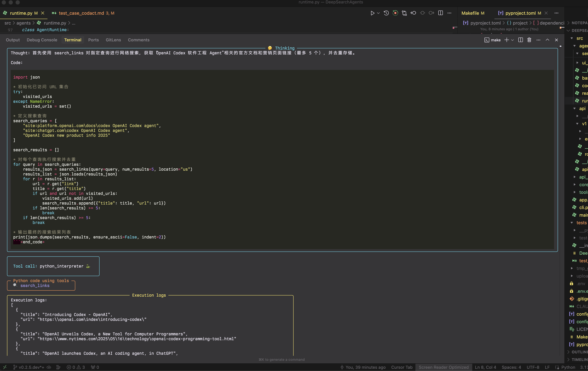Screen dimensions: 588x371
Task: Open the Debug Console panel tab
Action: pos(42,40)
